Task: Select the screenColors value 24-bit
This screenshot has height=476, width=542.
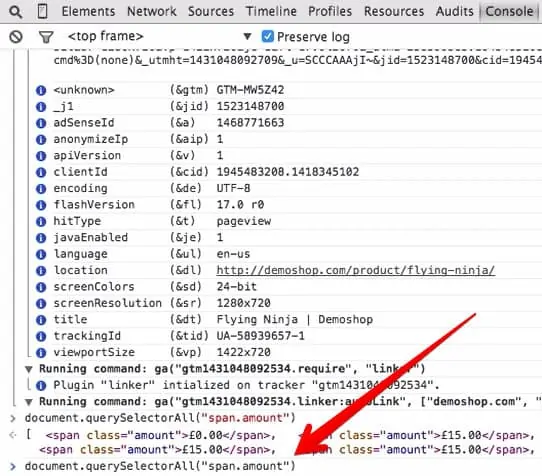Action: pos(237,287)
